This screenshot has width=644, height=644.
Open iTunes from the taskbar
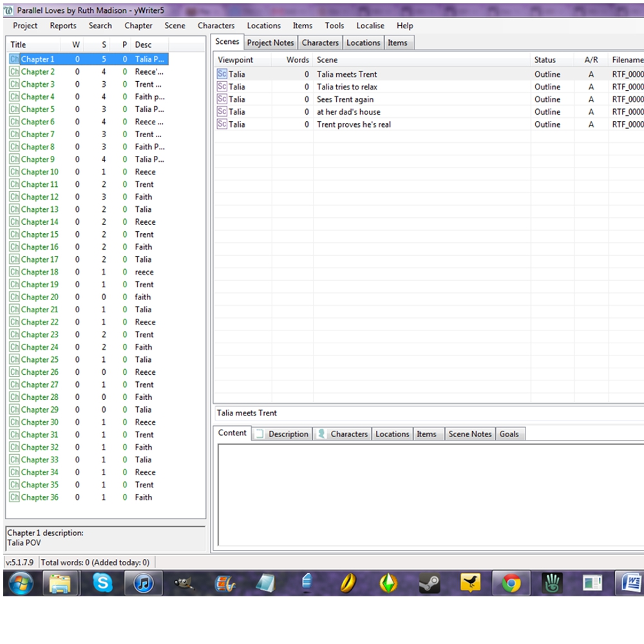coord(143,583)
